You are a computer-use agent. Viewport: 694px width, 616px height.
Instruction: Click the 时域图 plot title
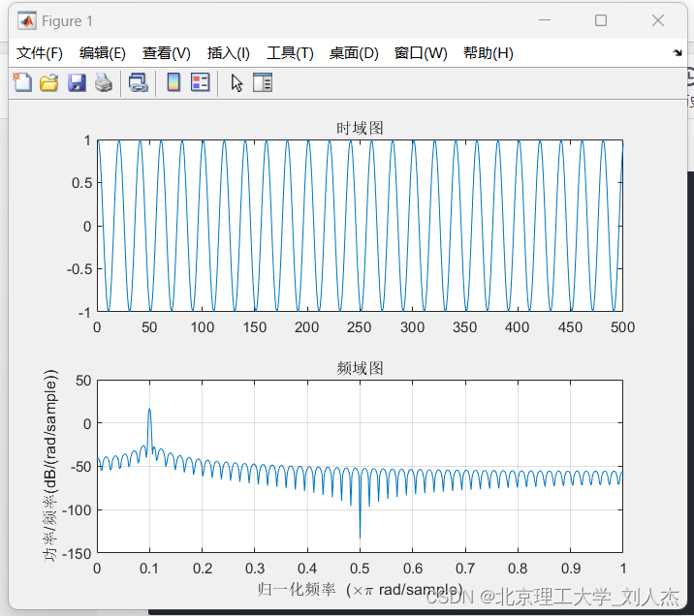click(360, 128)
